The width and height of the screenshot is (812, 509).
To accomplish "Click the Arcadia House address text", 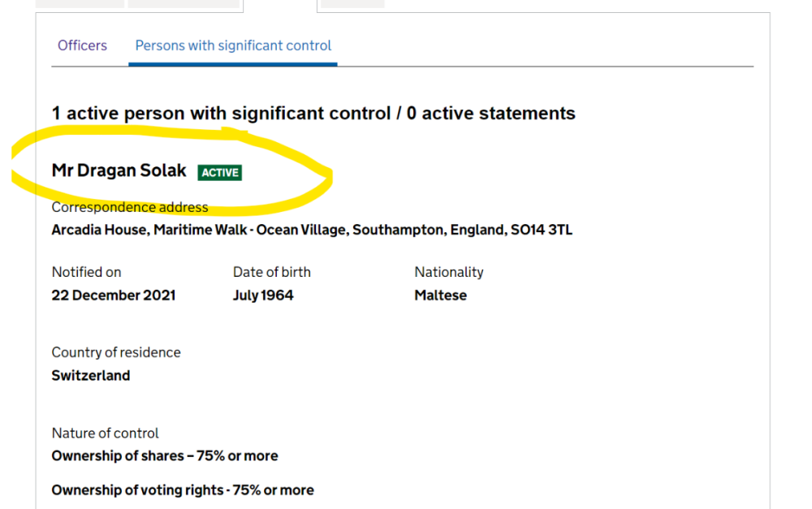I will (x=312, y=230).
